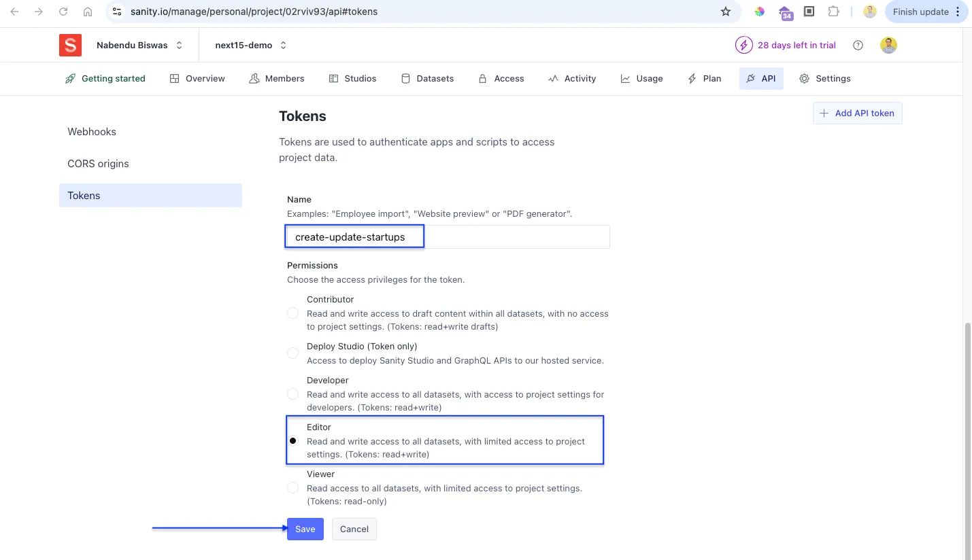Save the new API token

(305, 529)
